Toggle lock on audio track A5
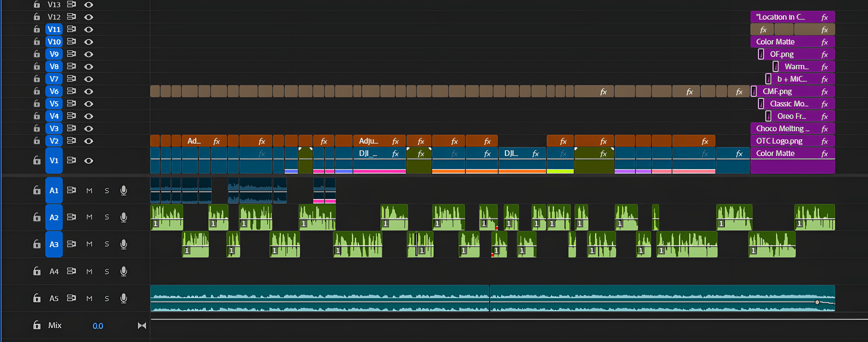This screenshot has height=342, width=868. pos(37,298)
